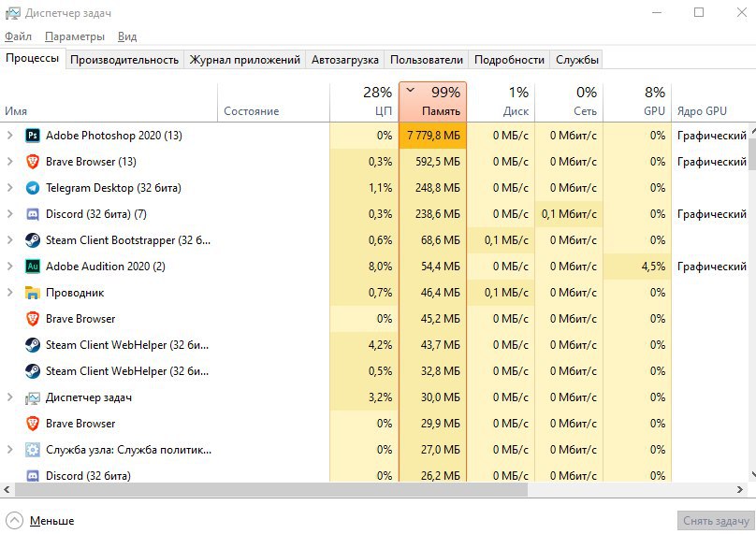Click Steam WebHelper icon using 43,7 МБ
The height and width of the screenshot is (534, 756).
(x=33, y=345)
